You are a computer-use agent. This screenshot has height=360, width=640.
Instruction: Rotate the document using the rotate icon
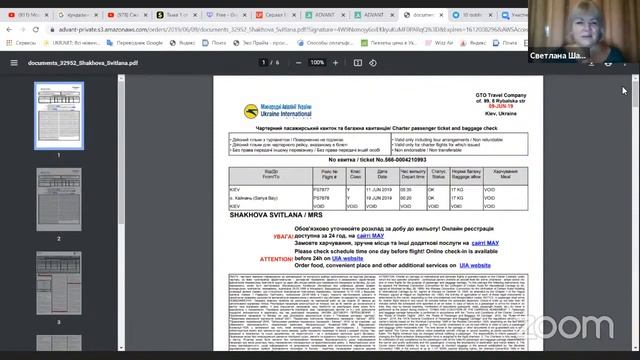coord(373,63)
